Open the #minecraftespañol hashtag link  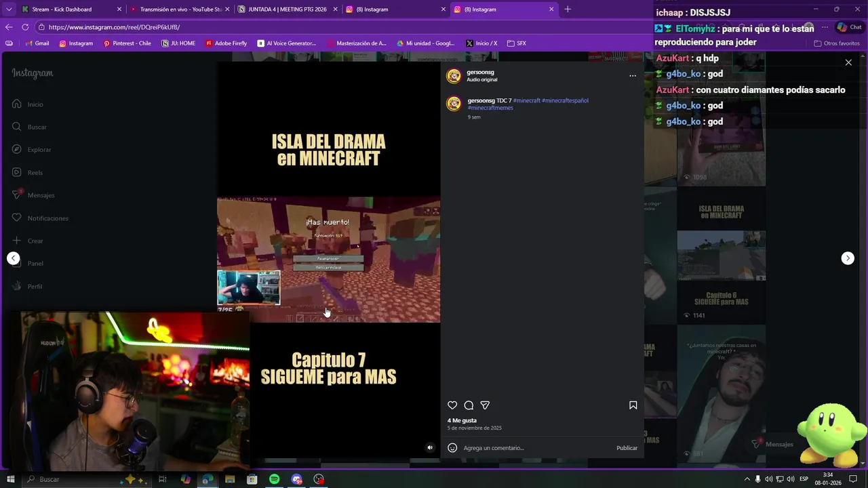(565, 100)
